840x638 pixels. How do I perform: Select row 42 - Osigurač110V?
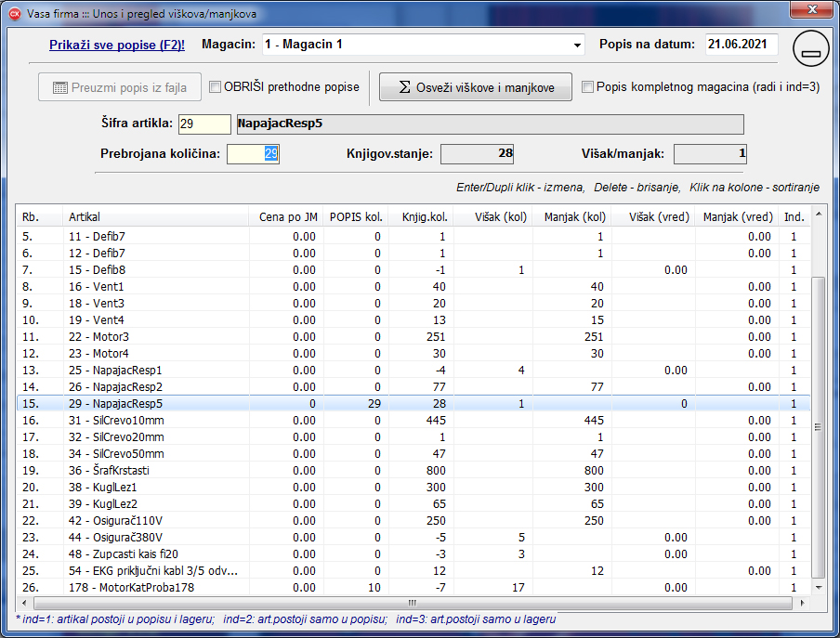click(413, 521)
